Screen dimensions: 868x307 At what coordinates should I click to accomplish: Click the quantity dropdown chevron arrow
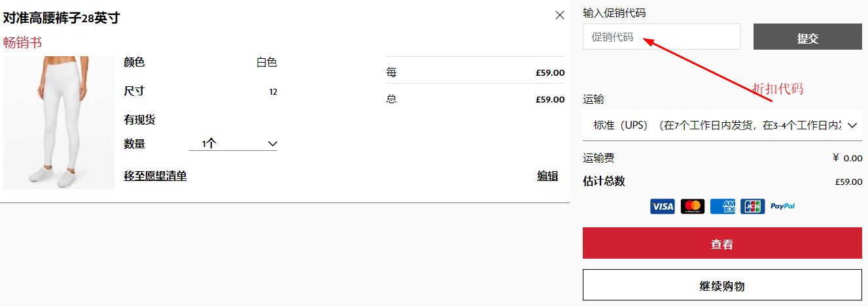273,144
